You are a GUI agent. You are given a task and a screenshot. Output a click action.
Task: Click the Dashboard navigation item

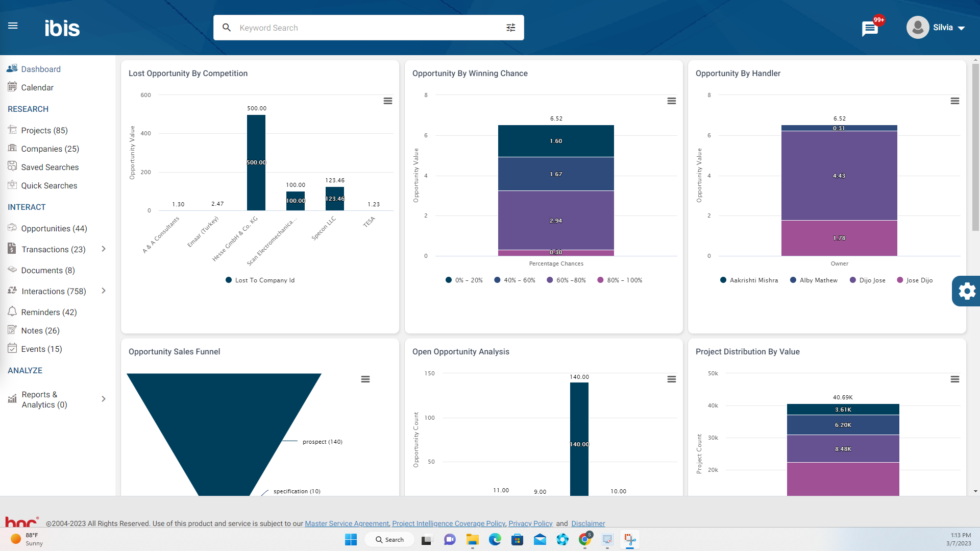41,69
